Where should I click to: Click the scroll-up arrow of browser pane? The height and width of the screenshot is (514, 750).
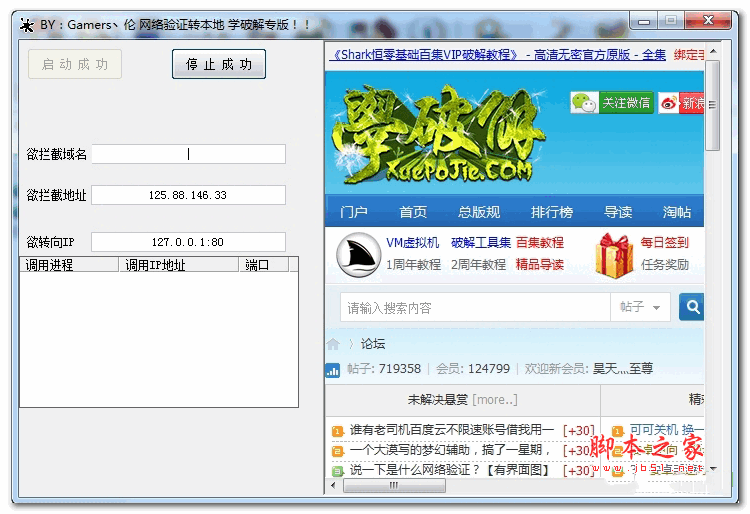713,51
